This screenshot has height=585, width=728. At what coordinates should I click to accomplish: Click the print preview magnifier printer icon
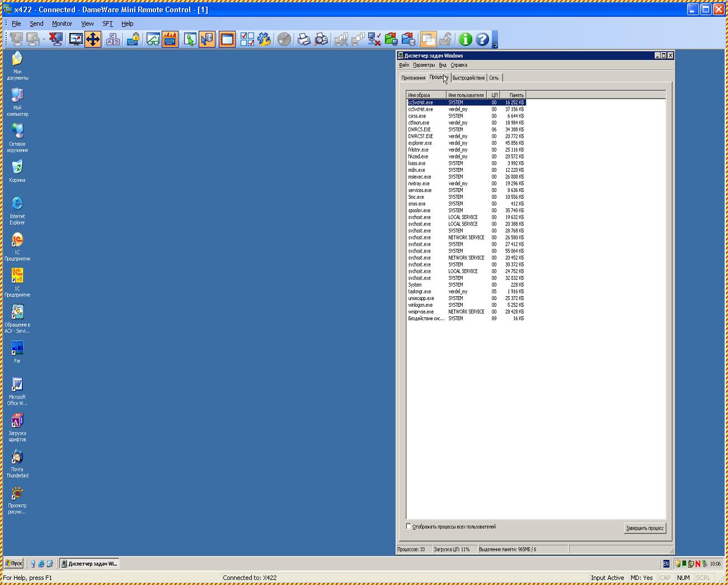(x=321, y=39)
